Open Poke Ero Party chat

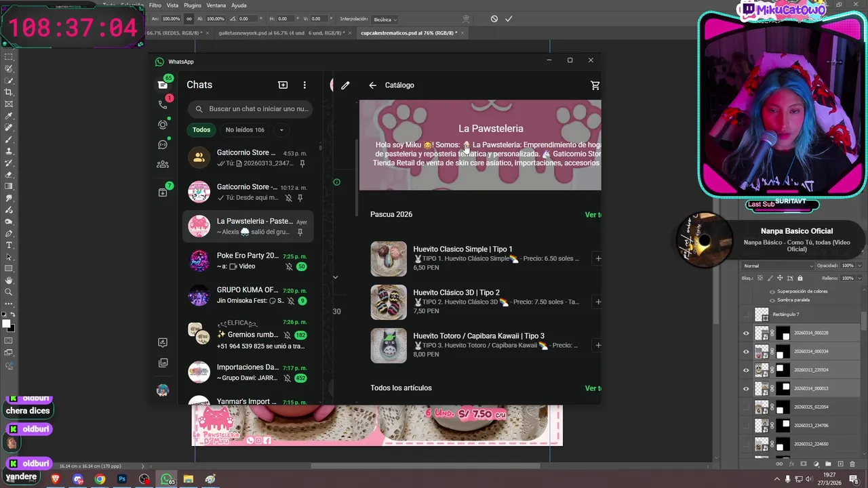click(x=248, y=260)
